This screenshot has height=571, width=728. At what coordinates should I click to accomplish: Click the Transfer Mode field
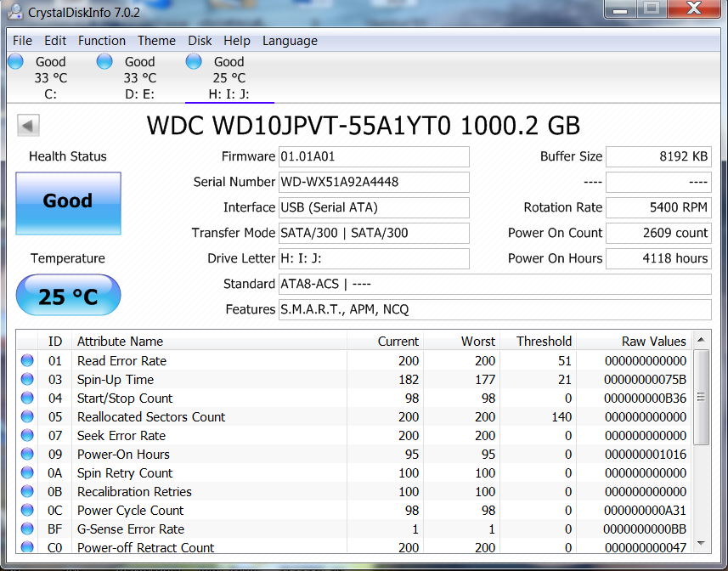coord(374,233)
